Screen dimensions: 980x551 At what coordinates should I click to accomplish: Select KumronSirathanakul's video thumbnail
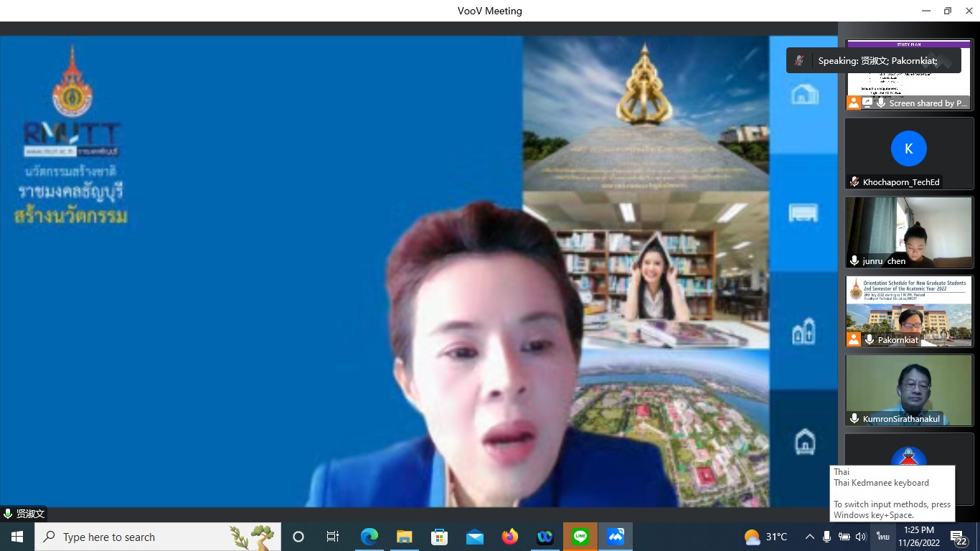[909, 390]
